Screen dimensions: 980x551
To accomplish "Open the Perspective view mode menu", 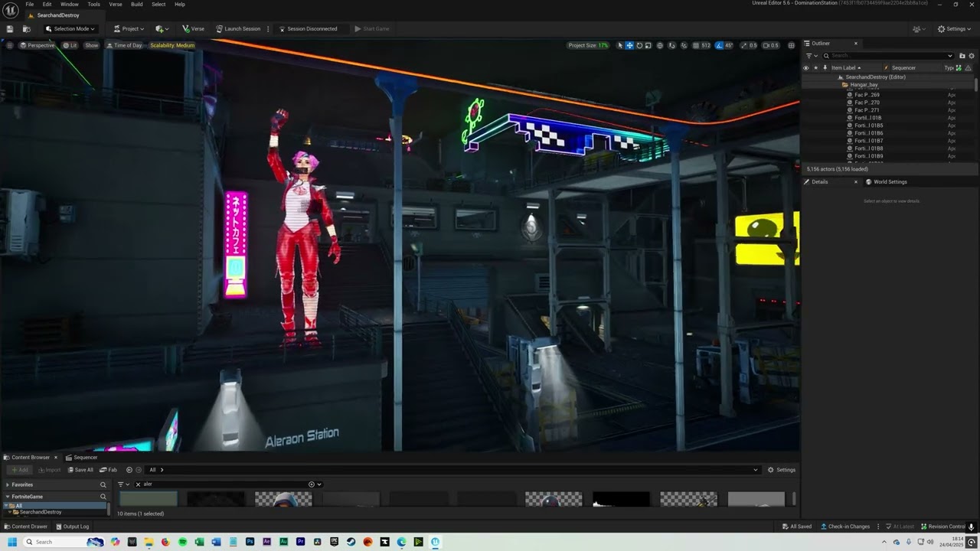I will [x=38, y=45].
